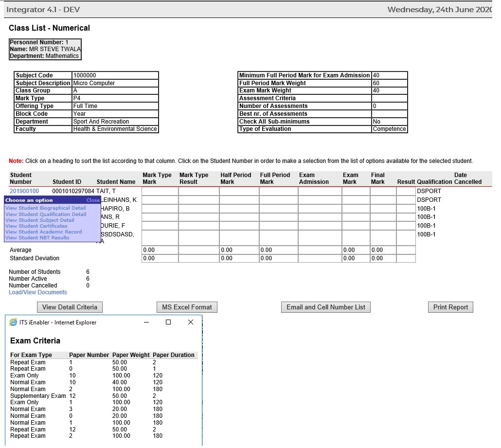Click the Print Report button

450,307
